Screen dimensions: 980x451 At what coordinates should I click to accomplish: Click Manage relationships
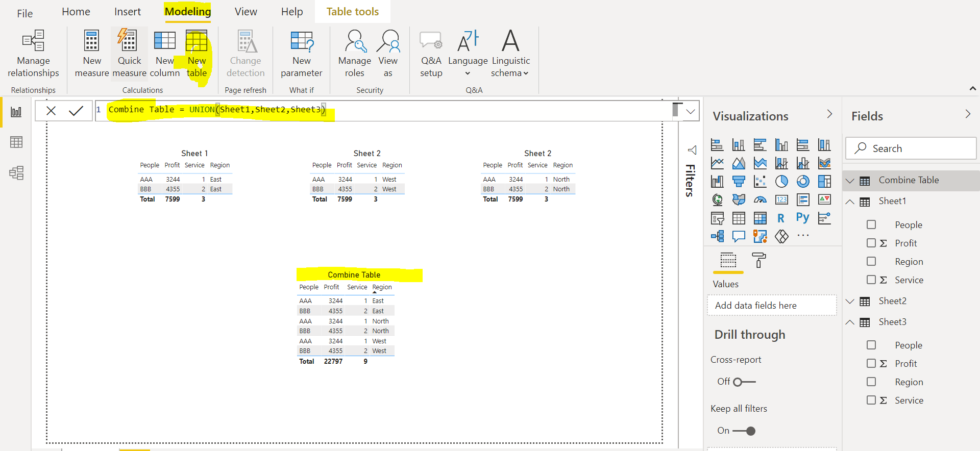tap(33, 54)
